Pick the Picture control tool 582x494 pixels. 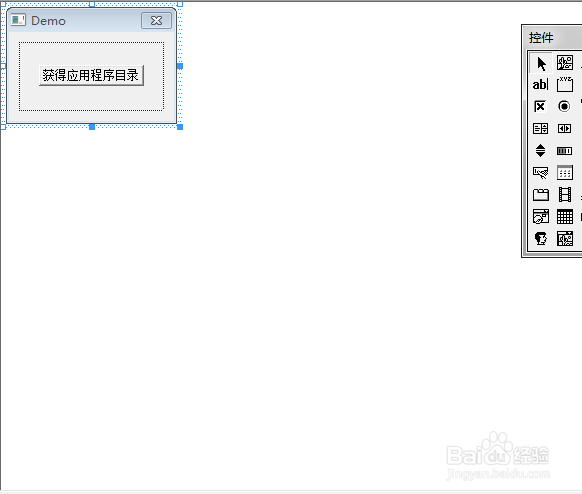coord(565,63)
